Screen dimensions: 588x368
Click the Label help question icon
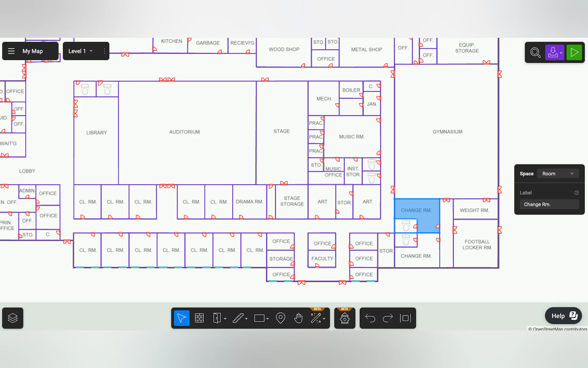click(576, 193)
